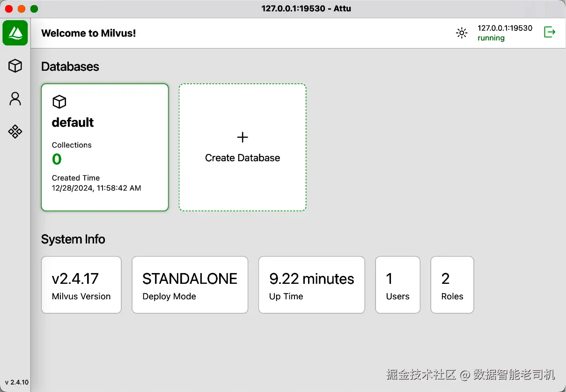Click the 2 Roles card

pos(452,285)
